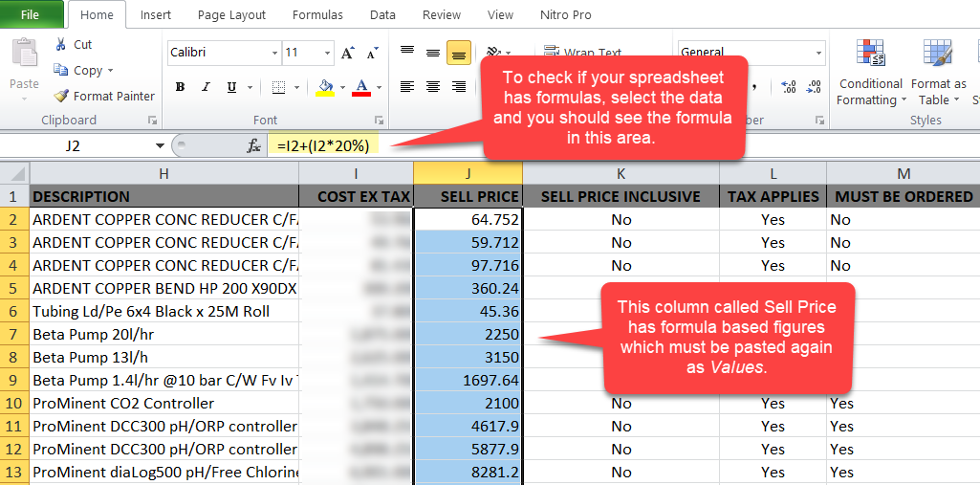Expand the Number Format General dropdown
The width and height of the screenshot is (980, 485).
click(x=819, y=53)
